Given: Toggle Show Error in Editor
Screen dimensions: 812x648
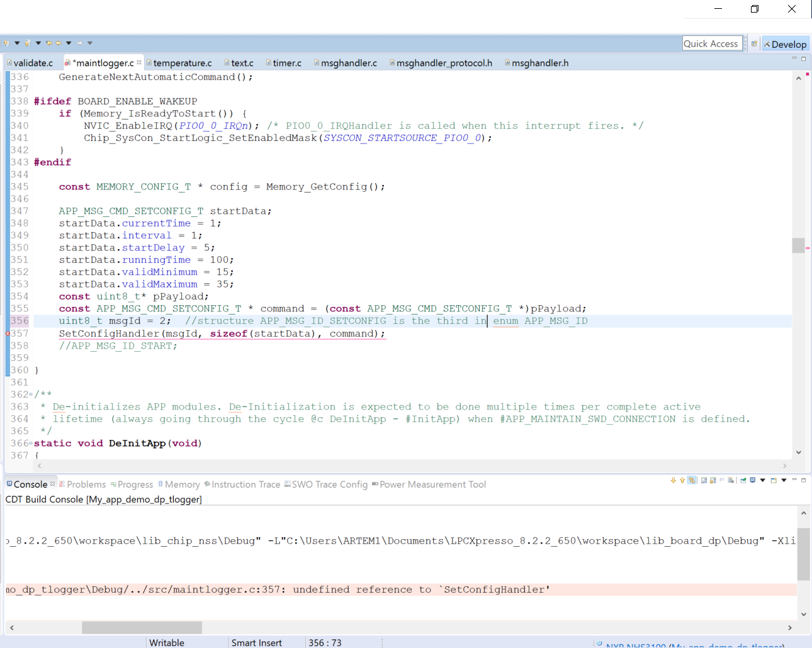Looking at the screenshot, I should click(x=692, y=483).
